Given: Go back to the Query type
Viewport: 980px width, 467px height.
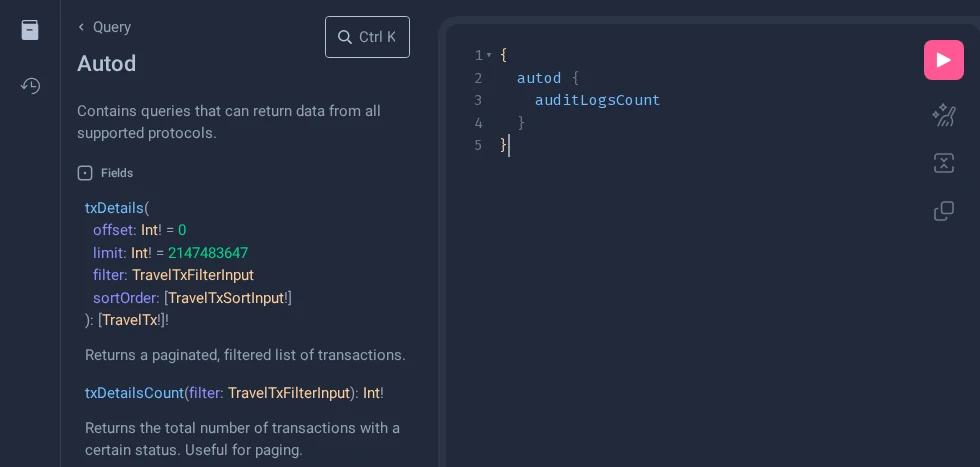Looking at the screenshot, I should tap(104, 27).
